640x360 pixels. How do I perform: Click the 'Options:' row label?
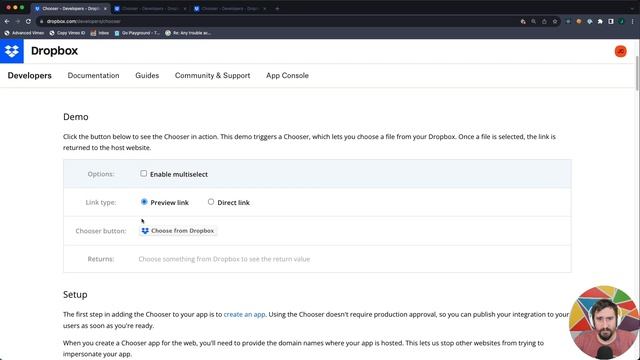(101, 174)
